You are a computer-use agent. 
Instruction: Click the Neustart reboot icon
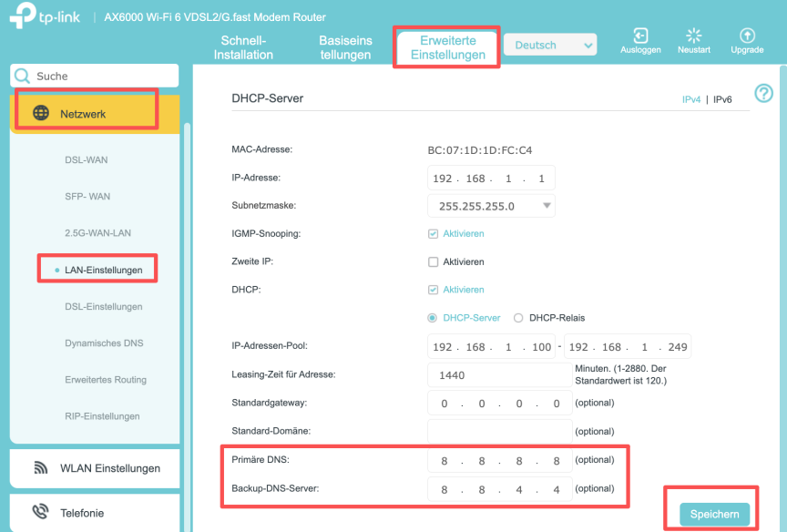tap(694, 36)
